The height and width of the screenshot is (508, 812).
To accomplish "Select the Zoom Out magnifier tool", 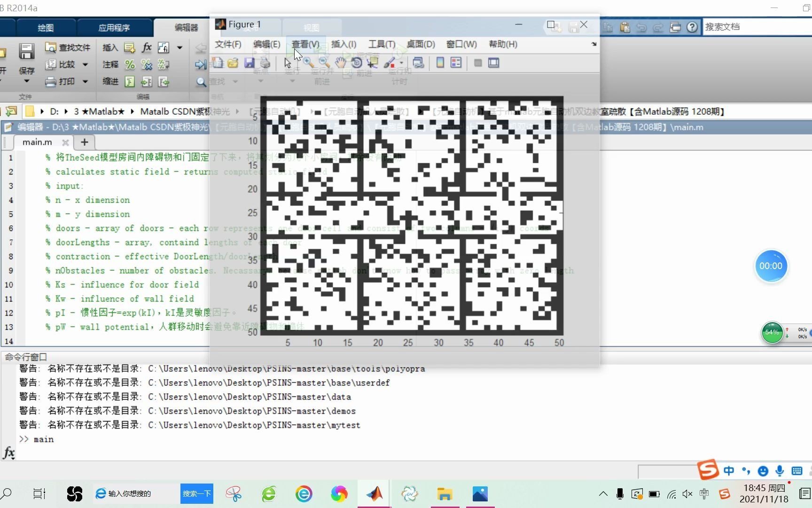I will (x=324, y=63).
